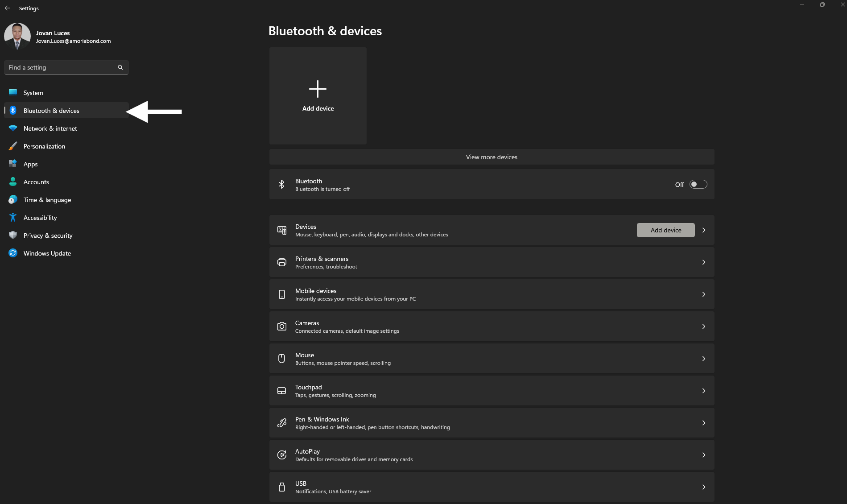The image size is (847, 504).
Task: Click the back arrow in Settings title bar
Action: [8, 8]
